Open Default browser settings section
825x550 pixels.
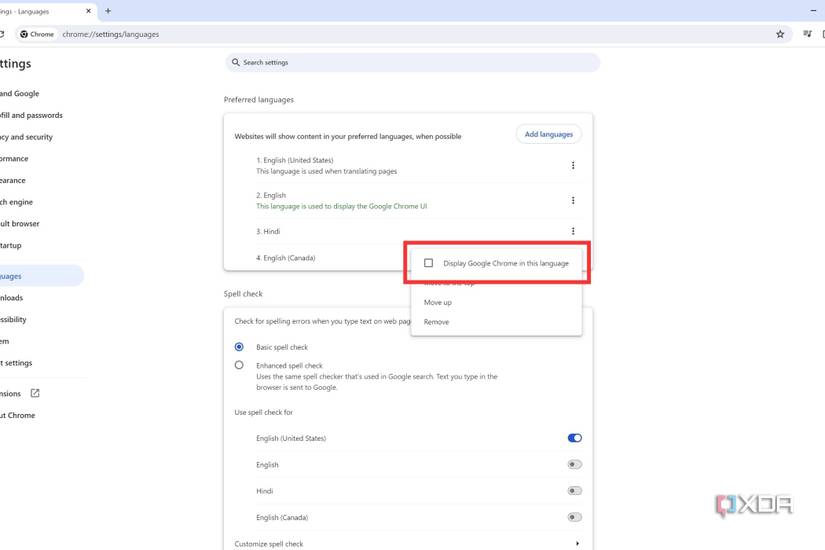pos(19,224)
